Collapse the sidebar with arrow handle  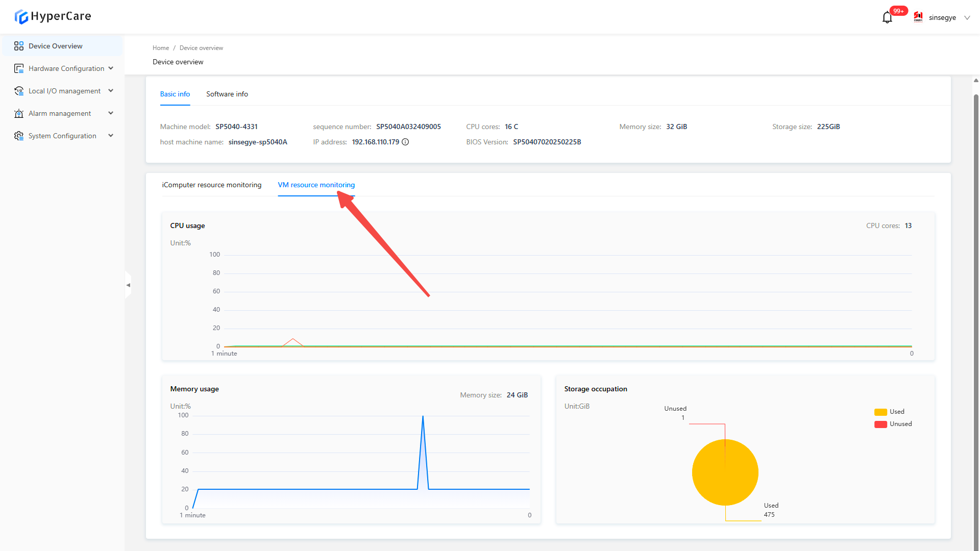tap(128, 285)
